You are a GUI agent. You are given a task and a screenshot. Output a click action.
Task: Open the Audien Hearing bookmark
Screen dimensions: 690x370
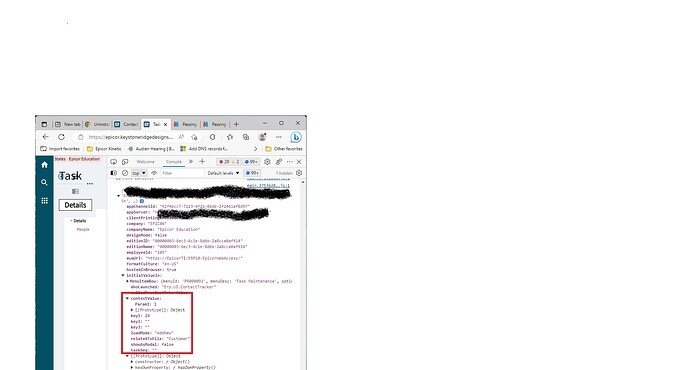click(151, 149)
